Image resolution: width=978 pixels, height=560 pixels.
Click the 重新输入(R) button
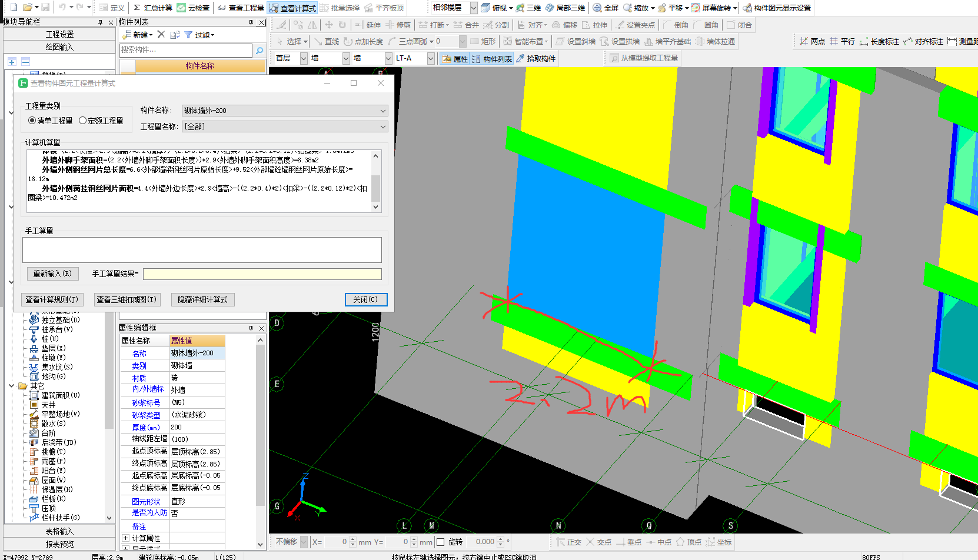52,274
